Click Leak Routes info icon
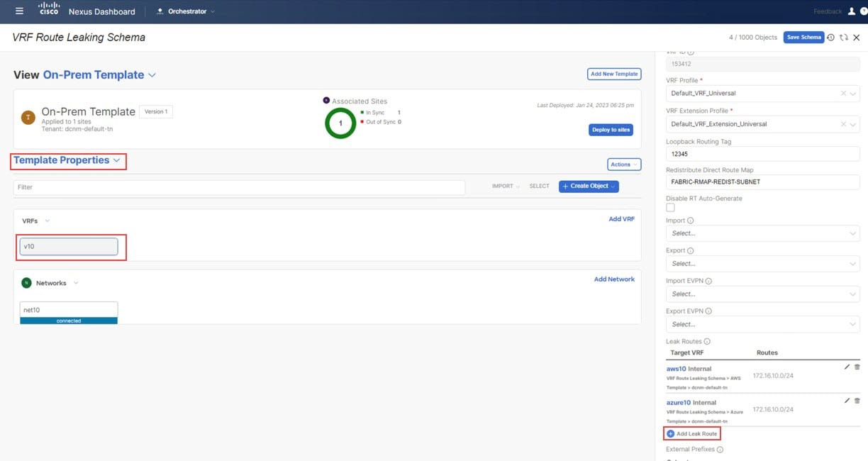This screenshot has width=868, height=461. coord(707,342)
